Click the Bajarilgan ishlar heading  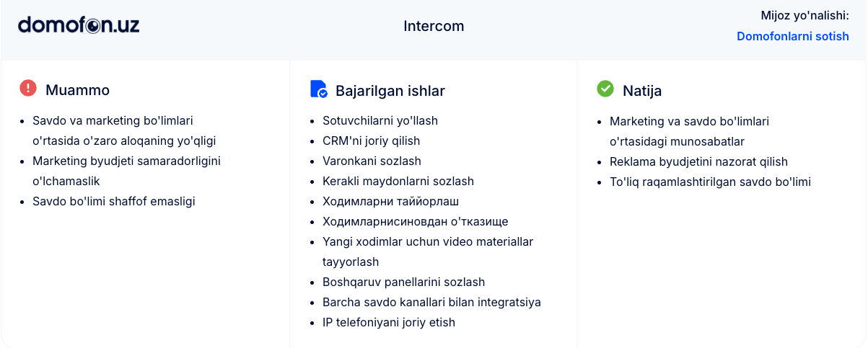[x=390, y=91]
